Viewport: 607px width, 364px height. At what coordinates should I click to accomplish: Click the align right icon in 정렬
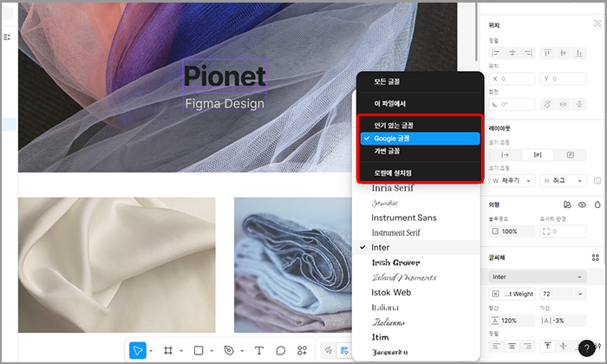pyautogui.click(x=528, y=53)
